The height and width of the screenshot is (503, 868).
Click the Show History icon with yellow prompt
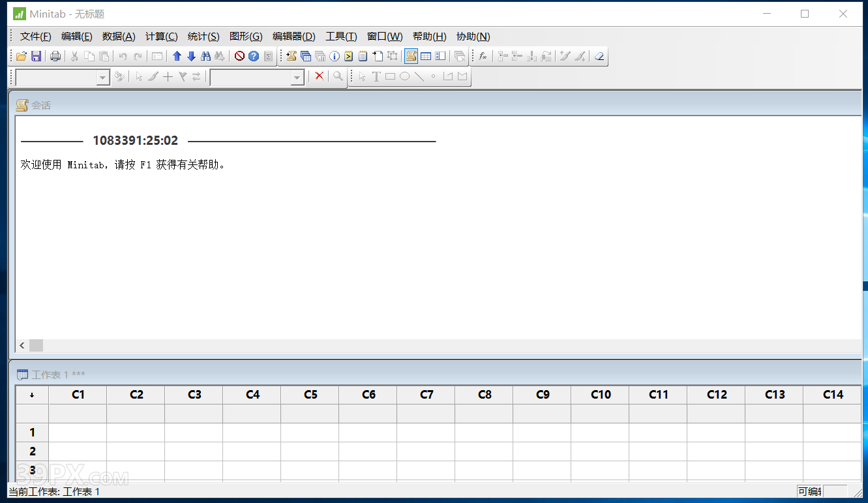349,57
